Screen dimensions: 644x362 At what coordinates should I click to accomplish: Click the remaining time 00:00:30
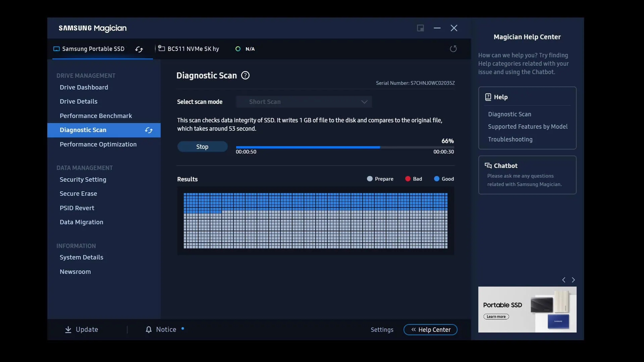443,152
